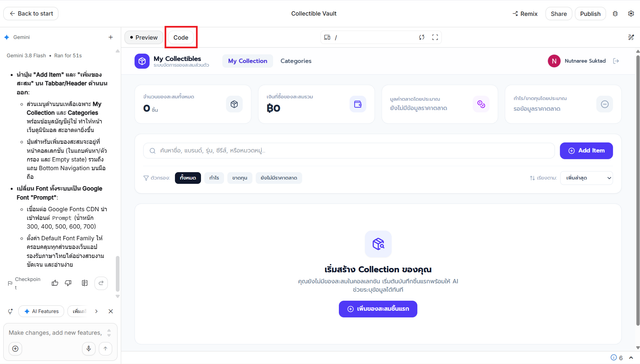Viewport: 640px width, 364px height.
Task: Click the collectibles search field
Action: (x=349, y=151)
